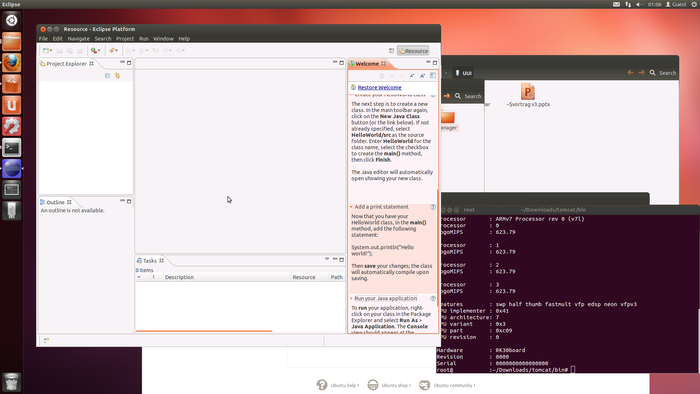Viewport: 700px width, 394px height.
Task: Open help for Run your Java application
Action: coord(433,298)
